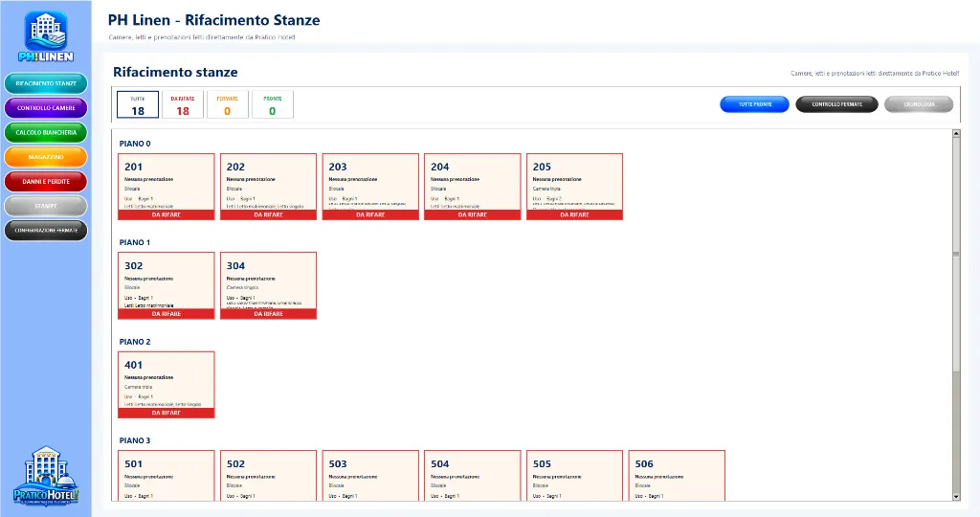
Task: Open the Stampe section
Action: click(46, 206)
